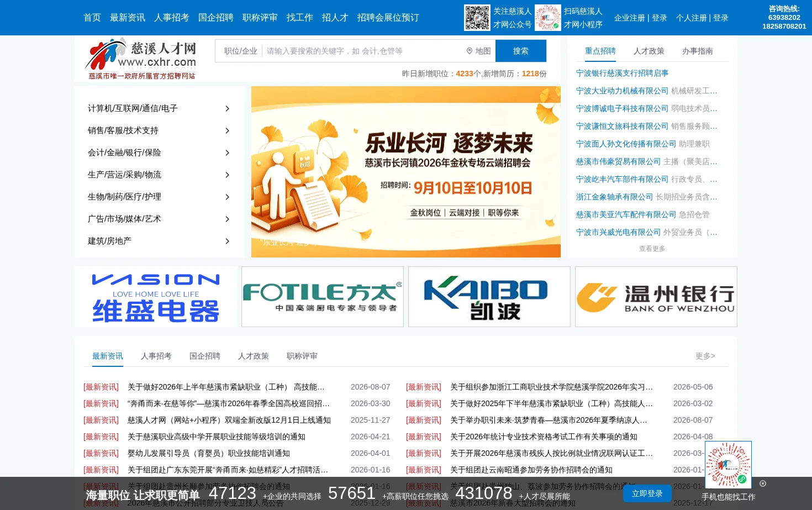Open 招人才 in top navigation

tap(335, 18)
